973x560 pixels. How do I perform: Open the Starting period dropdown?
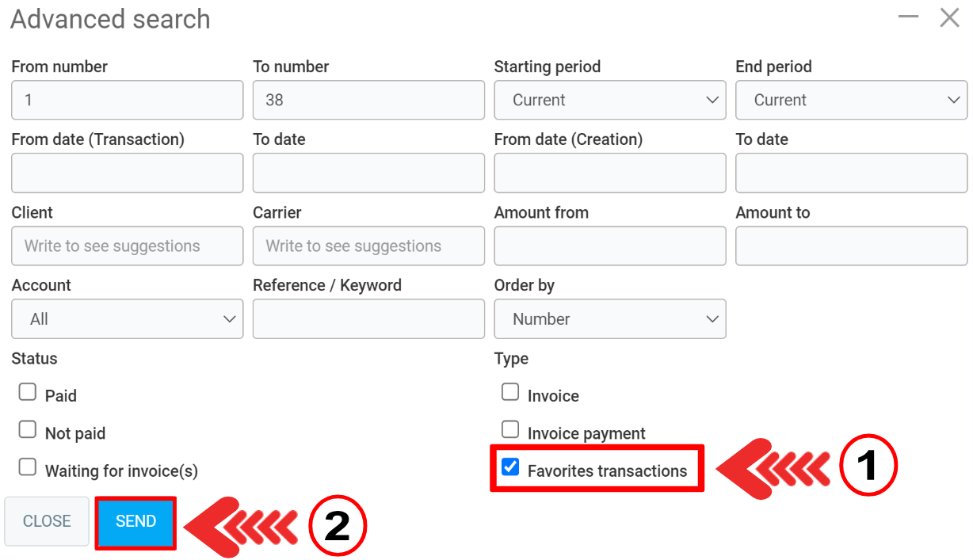pos(609,100)
